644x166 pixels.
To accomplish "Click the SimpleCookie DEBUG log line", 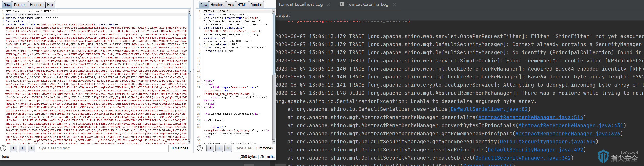I will pos(460,61).
